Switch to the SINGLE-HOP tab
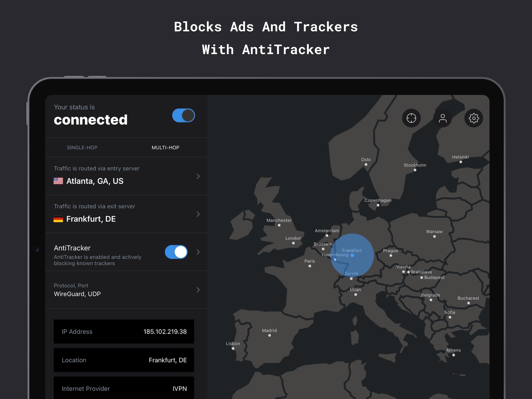 [x=82, y=148]
